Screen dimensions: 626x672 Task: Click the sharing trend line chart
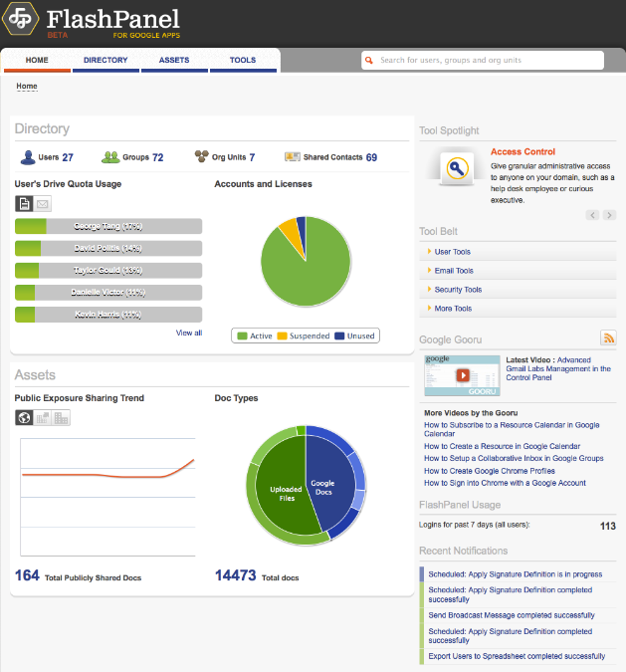[x=107, y=497]
